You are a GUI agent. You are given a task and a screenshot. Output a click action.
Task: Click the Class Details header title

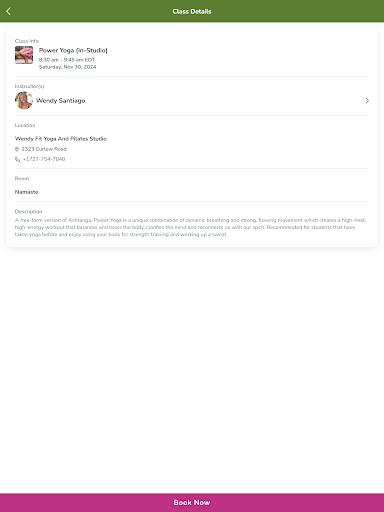tap(192, 11)
